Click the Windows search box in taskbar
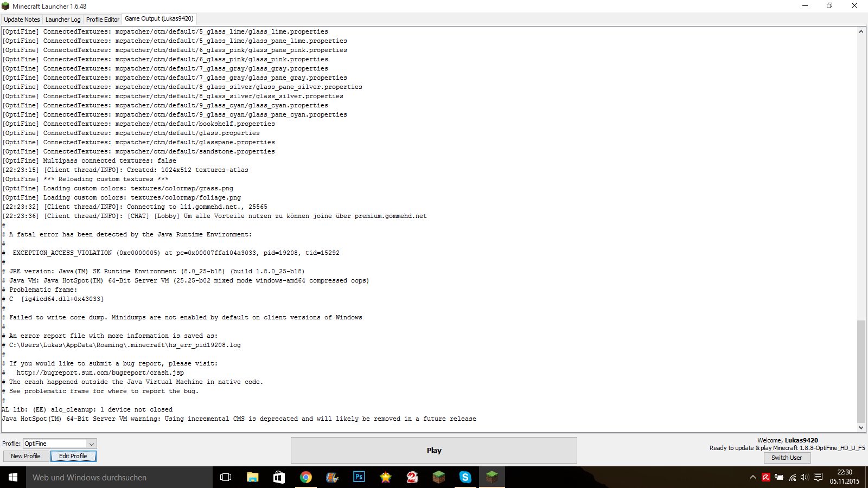 pyautogui.click(x=119, y=477)
